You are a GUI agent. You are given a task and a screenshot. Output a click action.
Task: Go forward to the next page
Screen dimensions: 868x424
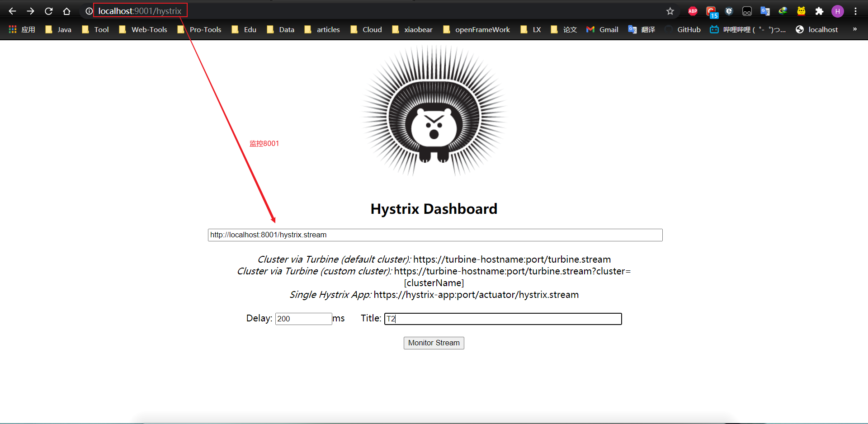[30, 11]
